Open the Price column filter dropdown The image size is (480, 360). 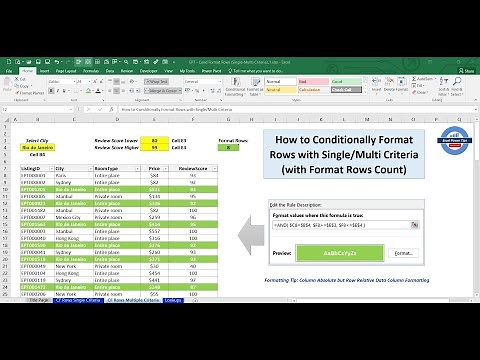click(x=166, y=169)
